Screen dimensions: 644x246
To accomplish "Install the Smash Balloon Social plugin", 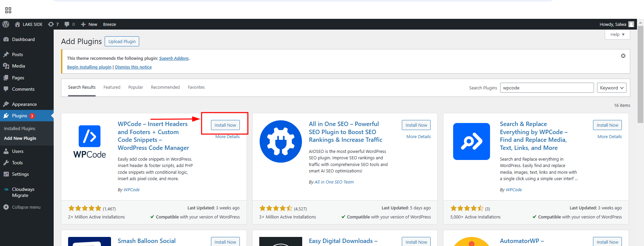I will pos(225,242).
